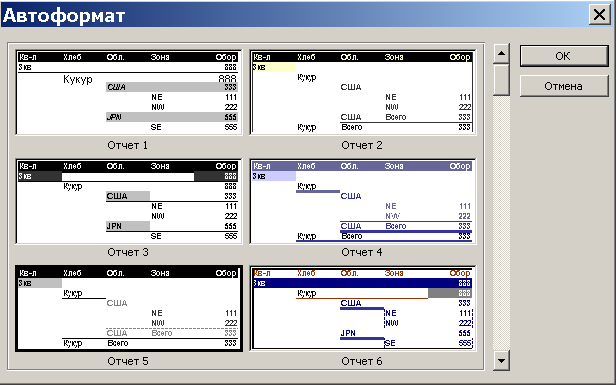The width and height of the screenshot is (616, 385).
Task: Click the scrollbar down arrow
Action: [501, 360]
